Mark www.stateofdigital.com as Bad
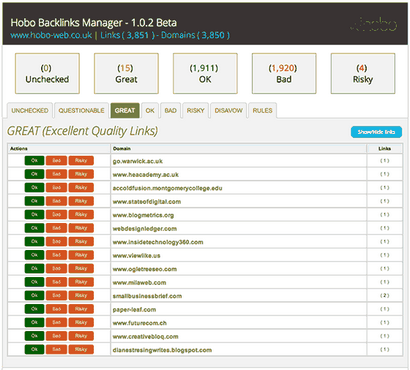Image resolution: width=410 pixels, height=370 pixels. click(56, 201)
